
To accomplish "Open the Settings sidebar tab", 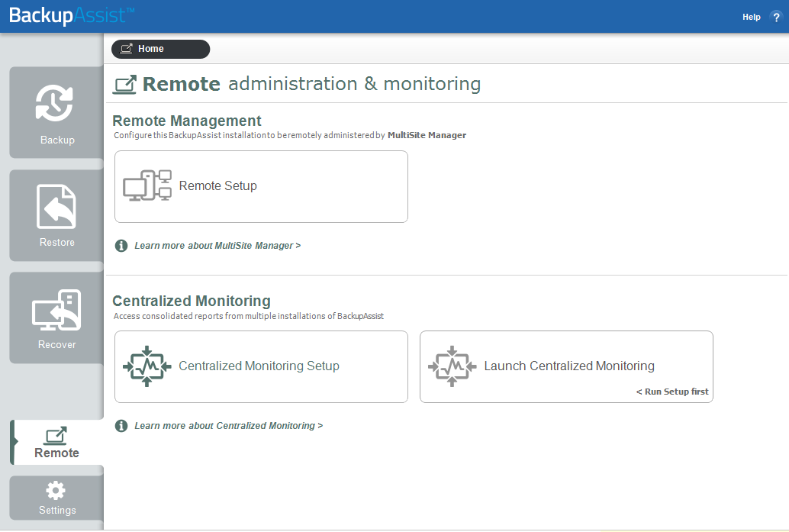I will tap(56, 498).
